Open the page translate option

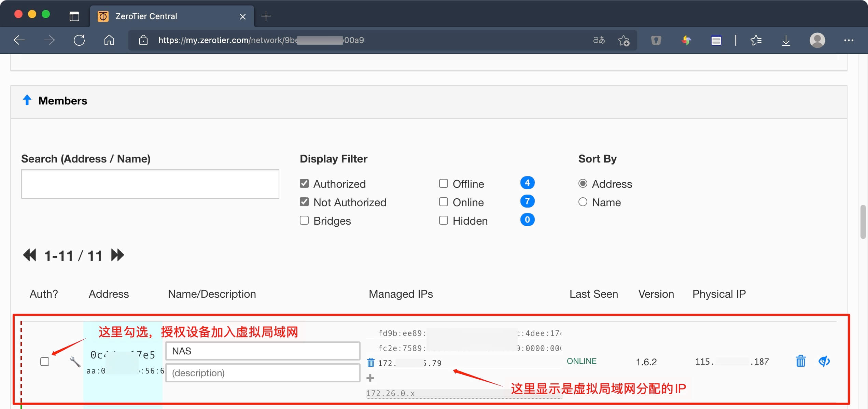[x=599, y=40]
